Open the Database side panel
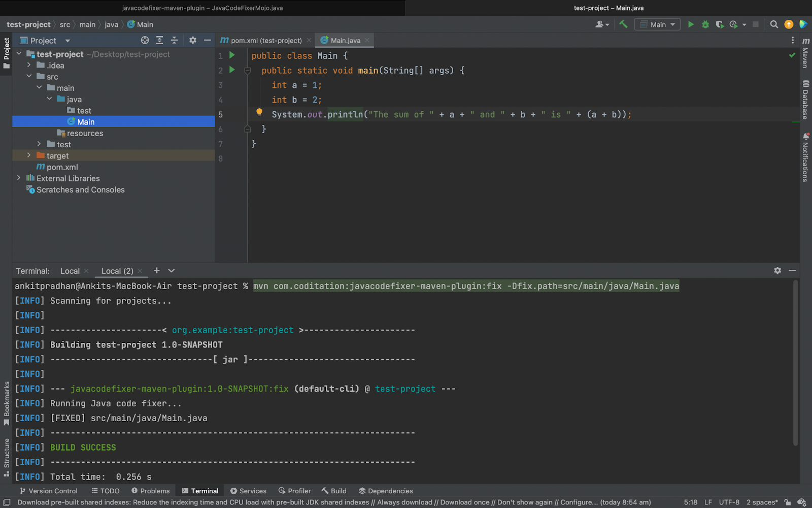The width and height of the screenshot is (812, 508). pyautogui.click(x=806, y=100)
